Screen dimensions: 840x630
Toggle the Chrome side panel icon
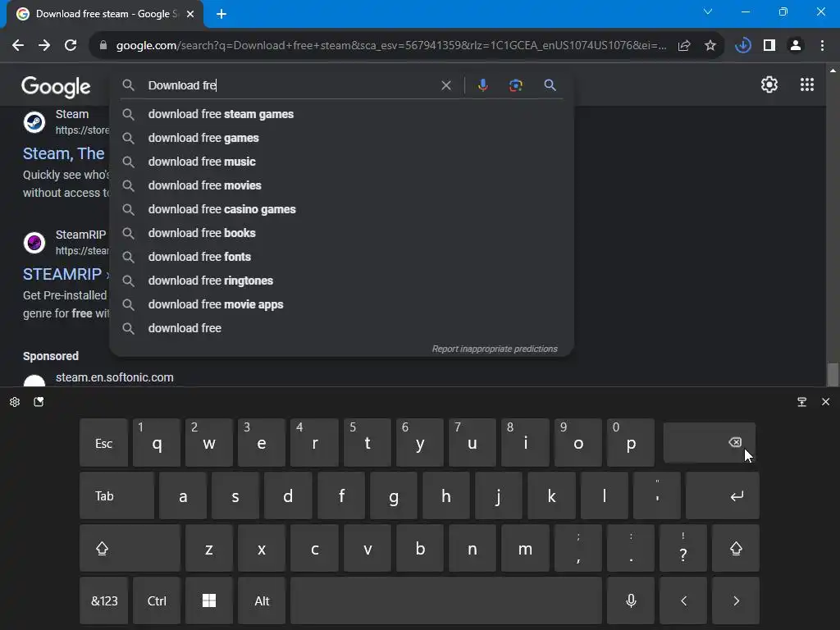[x=769, y=46]
